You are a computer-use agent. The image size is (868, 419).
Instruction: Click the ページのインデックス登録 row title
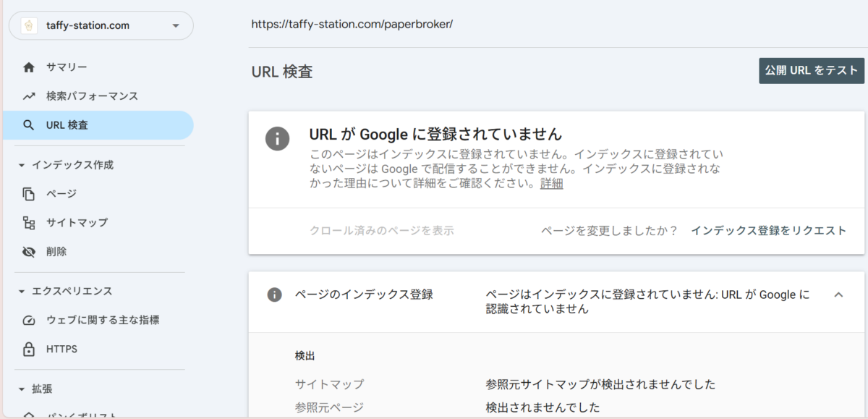(x=364, y=295)
